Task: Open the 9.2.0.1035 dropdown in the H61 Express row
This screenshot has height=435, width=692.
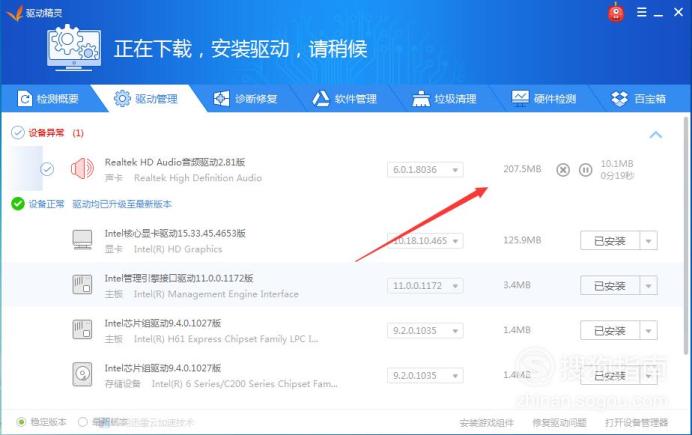Action: pyautogui.click(x=425, y=331)
